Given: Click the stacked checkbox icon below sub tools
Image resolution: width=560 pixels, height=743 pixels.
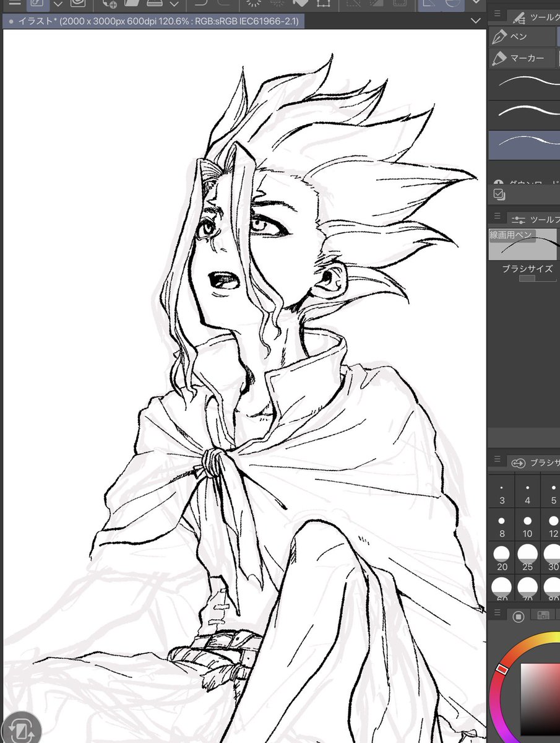Looking at the screenshot, I should [x=499, y=194].
